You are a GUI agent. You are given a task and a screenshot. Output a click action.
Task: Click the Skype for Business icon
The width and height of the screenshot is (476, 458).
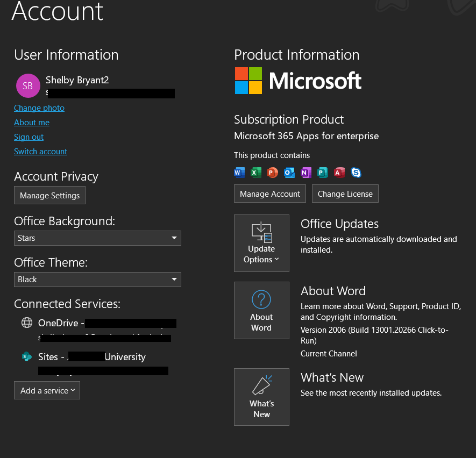pyautogui.click(x=356, y=173)
